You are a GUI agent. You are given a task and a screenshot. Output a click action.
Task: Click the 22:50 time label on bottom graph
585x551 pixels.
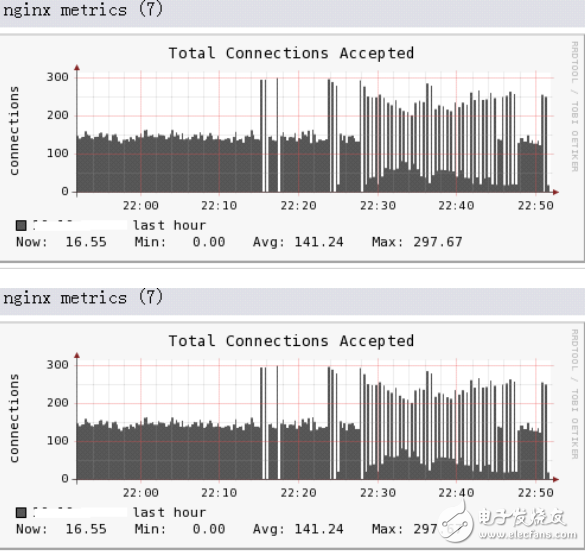click(x=535, y=493)
